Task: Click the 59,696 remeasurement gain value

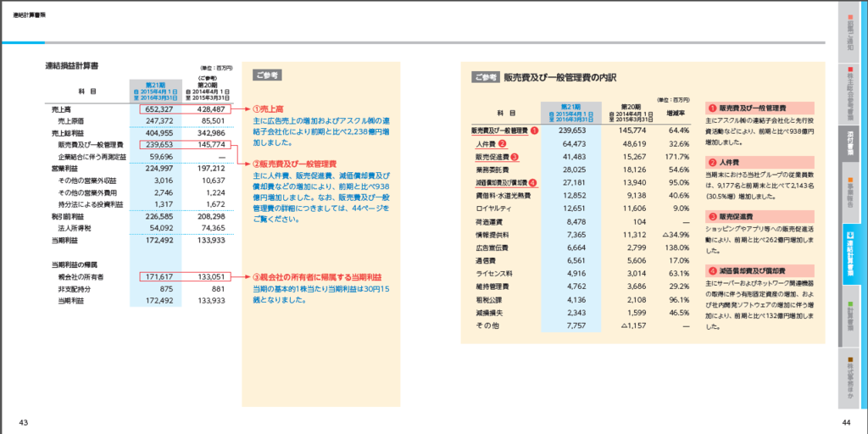Action: (162, 157)
